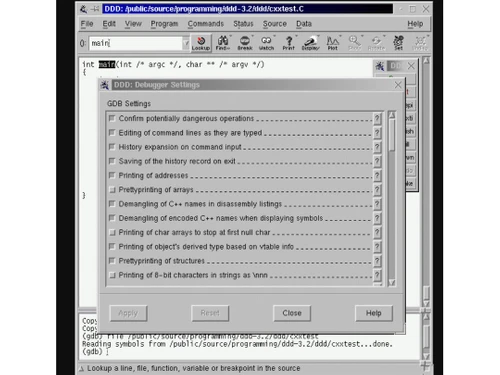Enable Prettyprinting of arrays
The image size is (500, 375).
[x=112, y=190]
